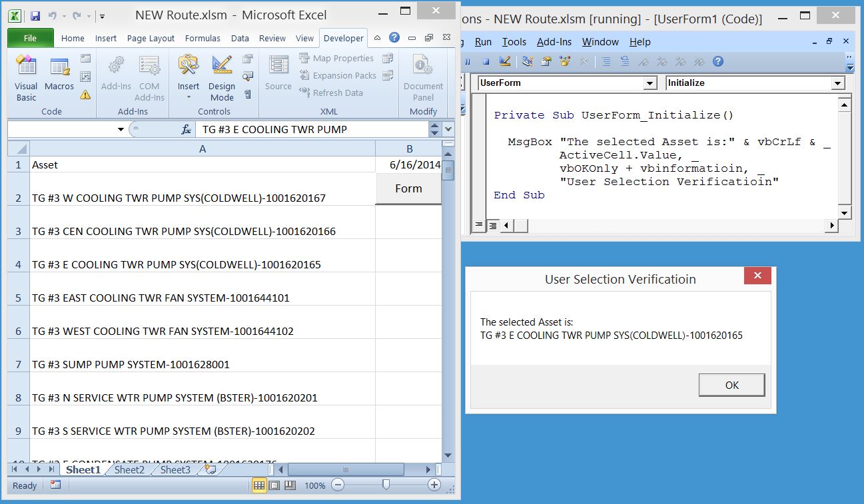Switch to the Sheet3 worksheet tab

pyautogui.click(x=175, y=470)
